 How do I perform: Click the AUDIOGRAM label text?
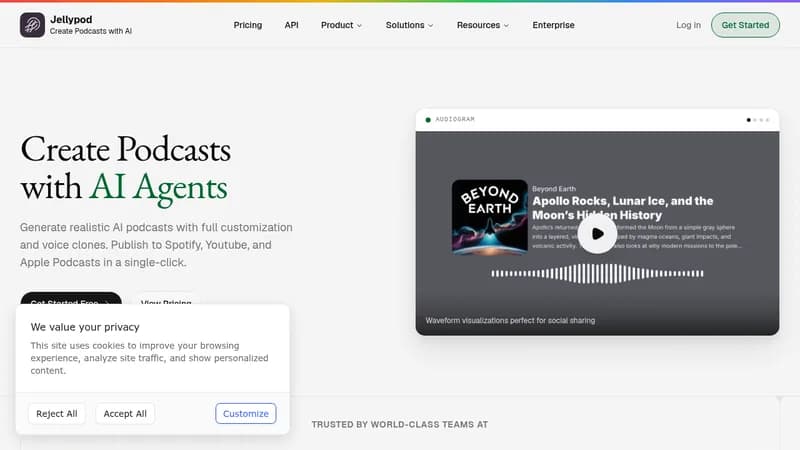[x=455, y=119]
